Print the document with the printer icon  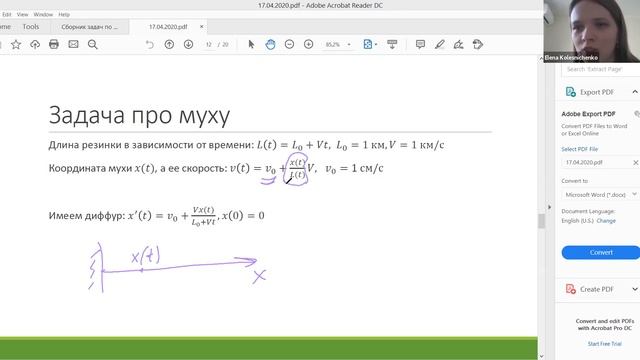pos(54,44)
